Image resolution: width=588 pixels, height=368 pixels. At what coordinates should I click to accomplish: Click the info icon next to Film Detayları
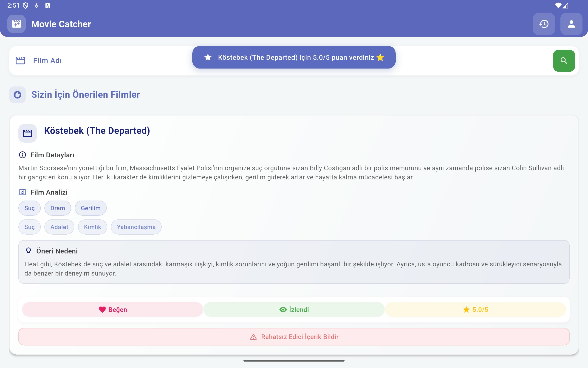pyautogui.click(x=23, y=155)
